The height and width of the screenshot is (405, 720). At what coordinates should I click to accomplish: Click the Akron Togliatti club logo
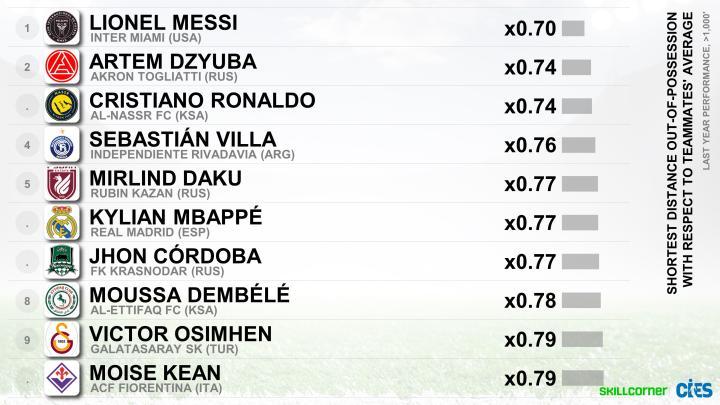coord(62,67)
